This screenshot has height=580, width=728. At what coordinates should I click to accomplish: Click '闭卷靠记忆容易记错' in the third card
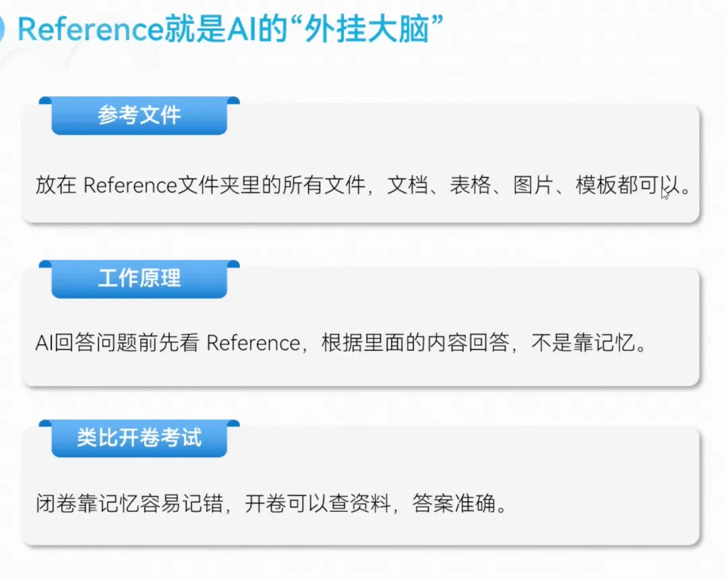pos(129,503)
